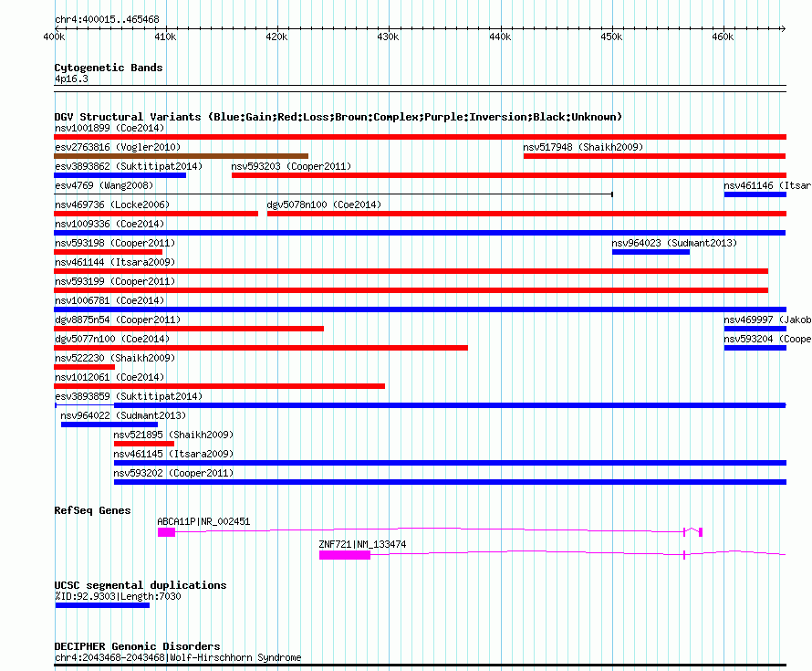This screenshot has height=671, width=812.
Task: Select the 450k ruler tick label
Action: pyautogui.click(x=611, y=37)
